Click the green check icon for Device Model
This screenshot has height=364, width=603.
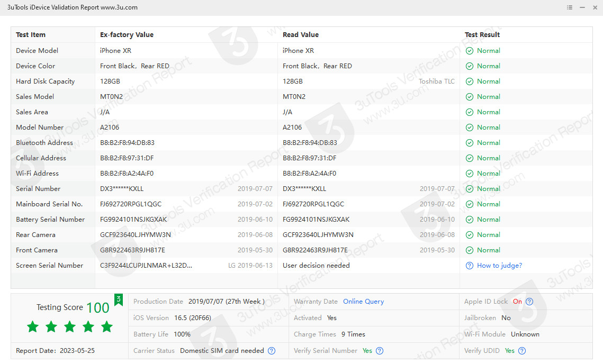click(x=469, y=51)
